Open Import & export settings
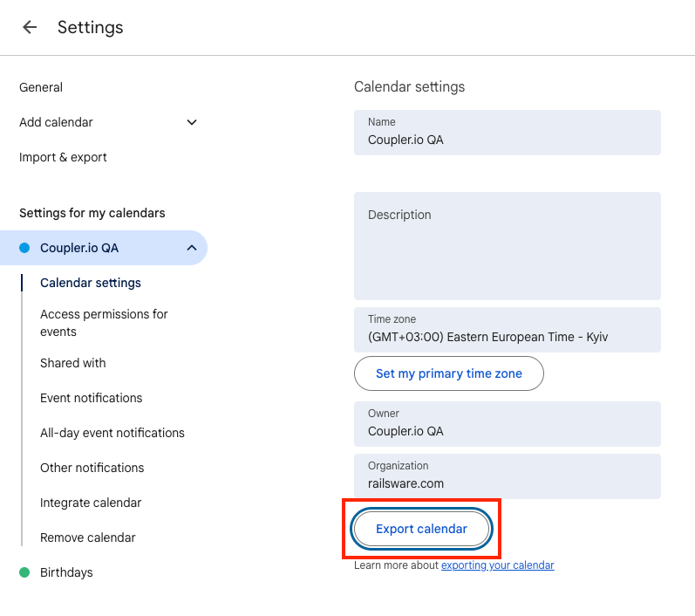695x616 pixels. 63,157
